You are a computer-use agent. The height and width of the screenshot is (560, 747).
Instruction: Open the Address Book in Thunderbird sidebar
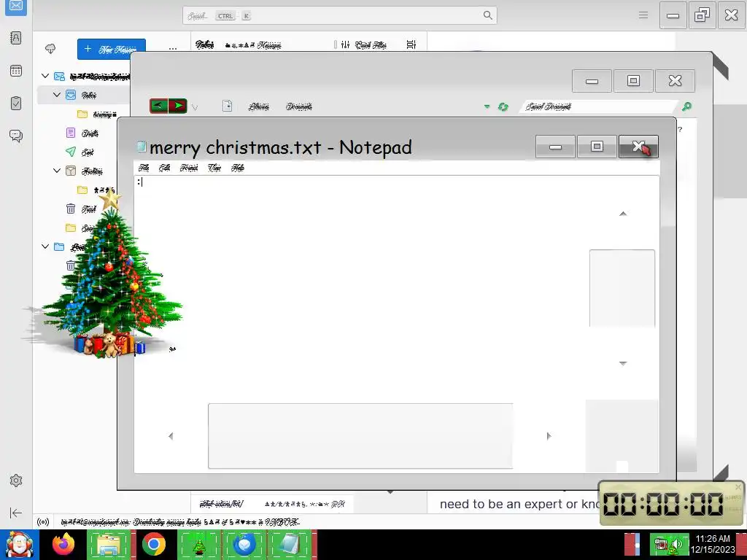(x=16, y=38)
